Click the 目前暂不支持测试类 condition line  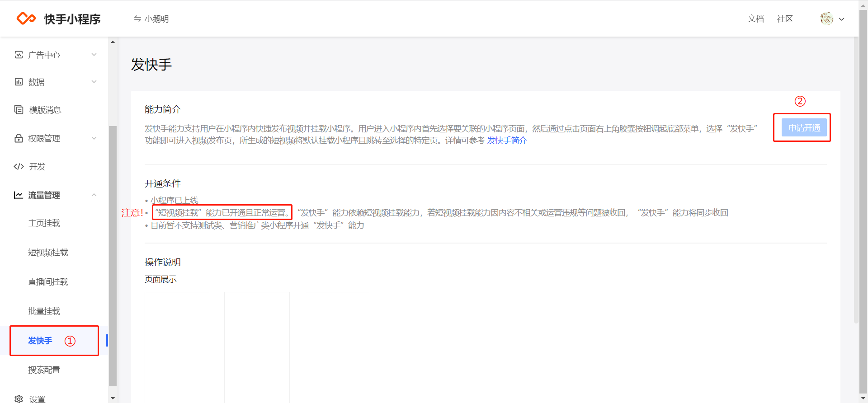257,225
